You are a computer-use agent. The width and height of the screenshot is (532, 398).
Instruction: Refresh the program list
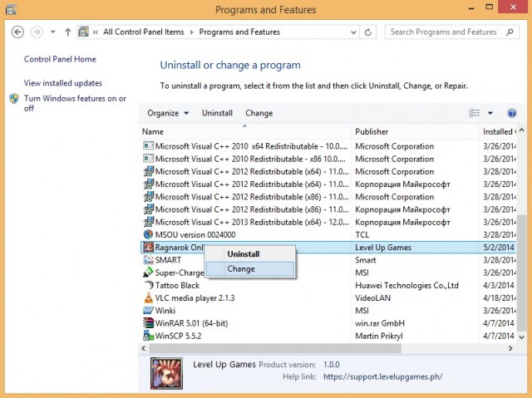pos(367,32)
